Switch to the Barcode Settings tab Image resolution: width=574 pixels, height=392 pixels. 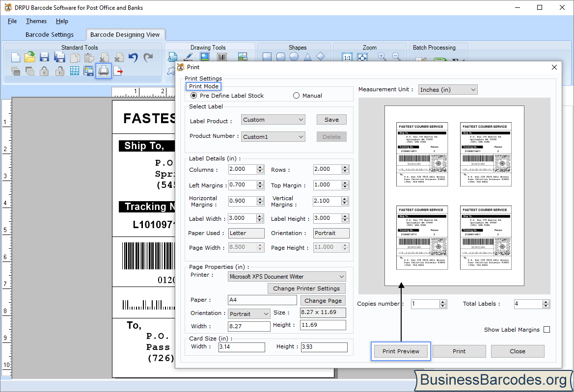point(50,34)
